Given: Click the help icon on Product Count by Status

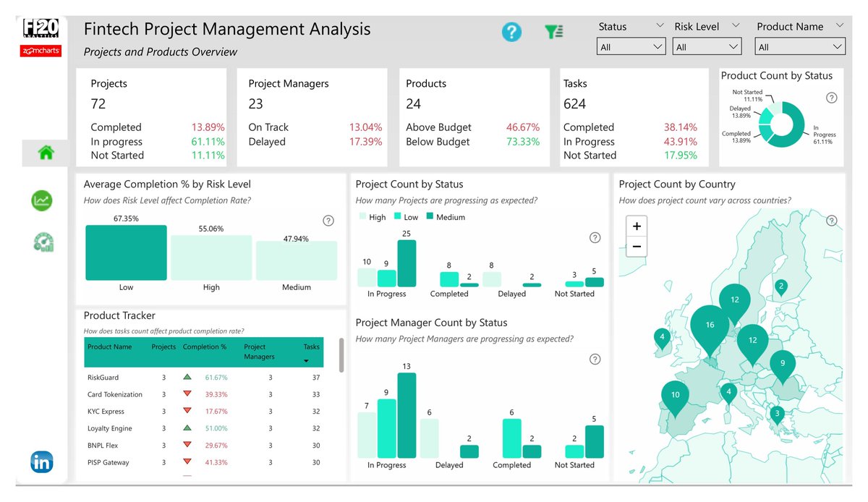Looking at the screenshot, I should [831, 97].
